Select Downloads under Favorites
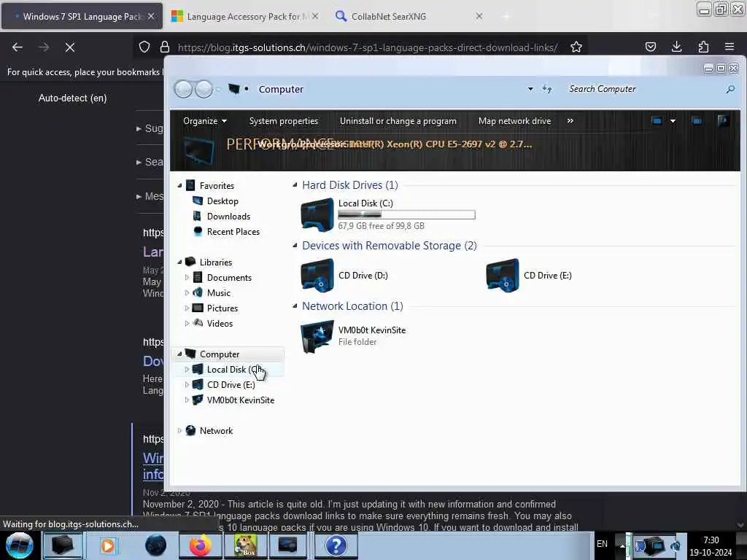 pos(228,216)
